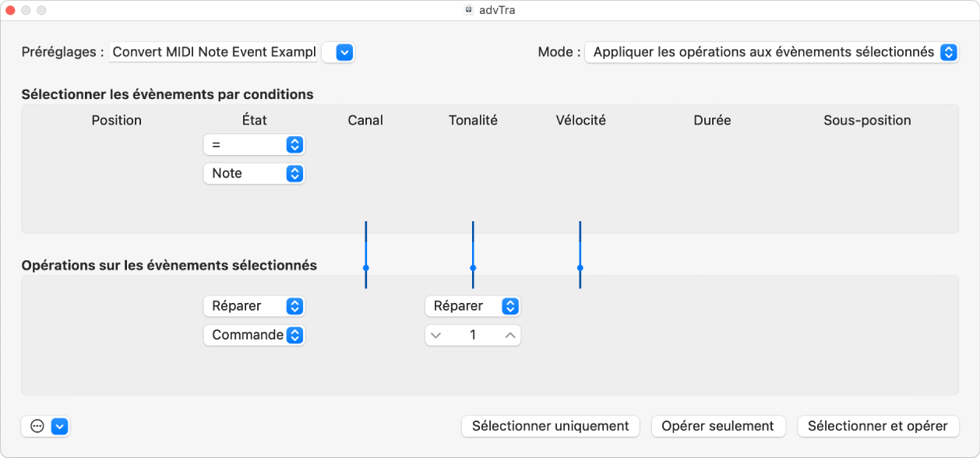The image size is (980, 458).
Task: Click the ellipsis action menu icon
Action: click(36, 426)
